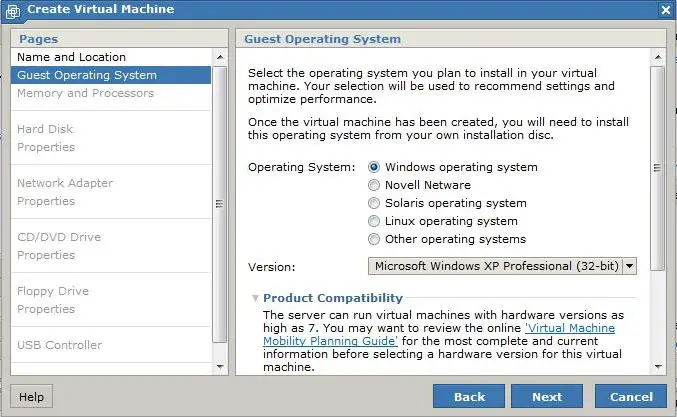Click the Guest Operating System panel scrollbar thumb
Viewport: 677px width, 417px height.
[658, 168]
